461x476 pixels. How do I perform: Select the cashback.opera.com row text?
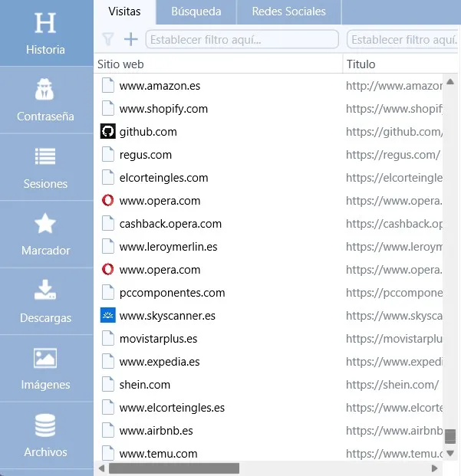pyautogui.click(x=170, y=224)
